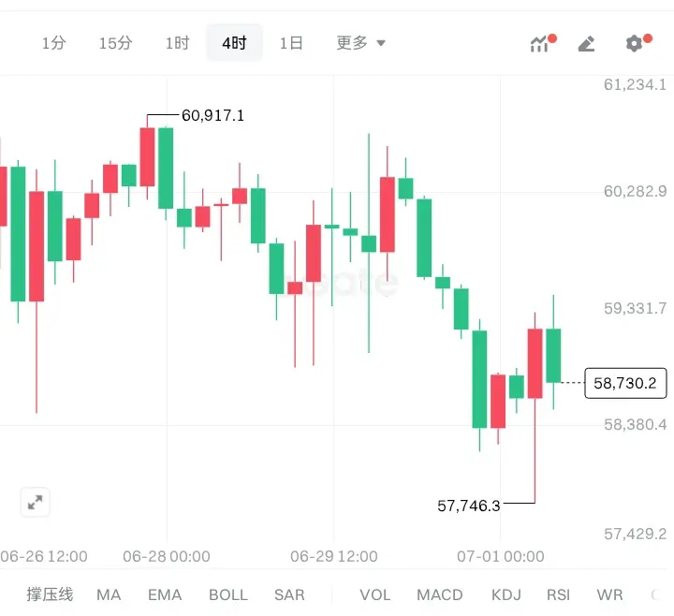Switch to 1分 timeframe
This screenshot has height=616, width=674.
53,43
